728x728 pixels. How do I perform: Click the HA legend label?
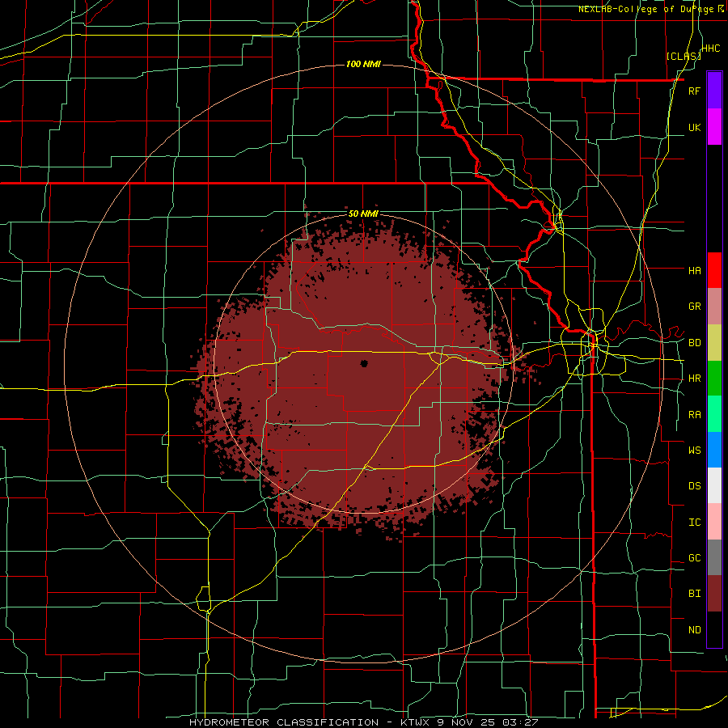pos(695,270)
